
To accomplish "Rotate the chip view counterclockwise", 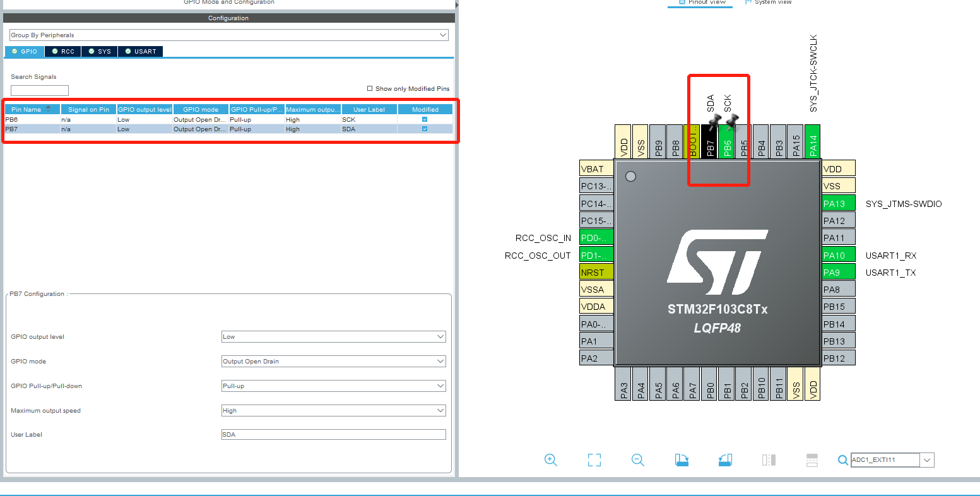I will 725,460.
